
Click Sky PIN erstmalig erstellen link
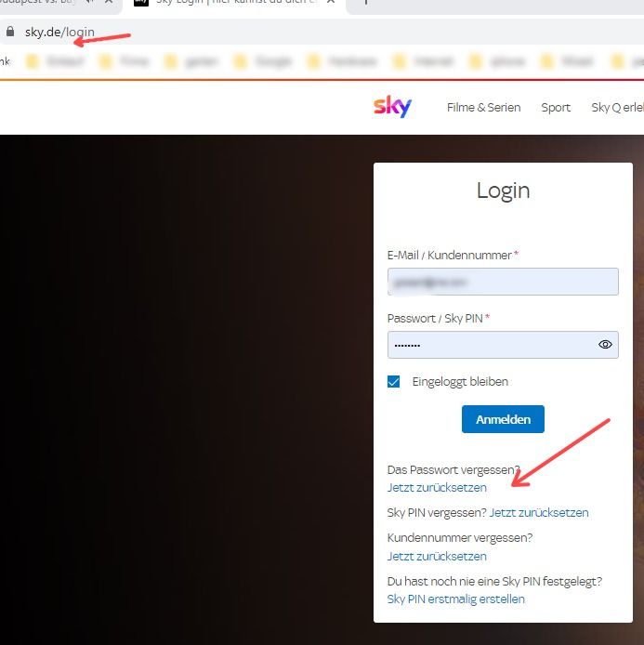[455, 599]
